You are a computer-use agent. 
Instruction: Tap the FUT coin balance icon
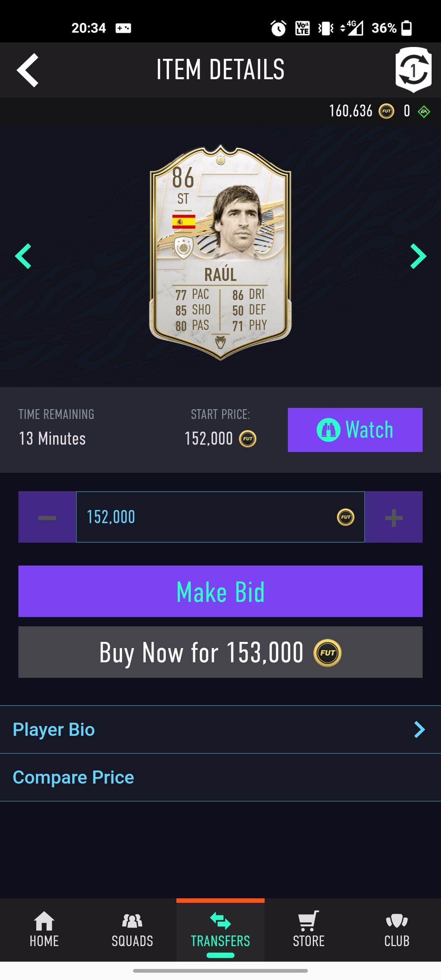point(386,111)
